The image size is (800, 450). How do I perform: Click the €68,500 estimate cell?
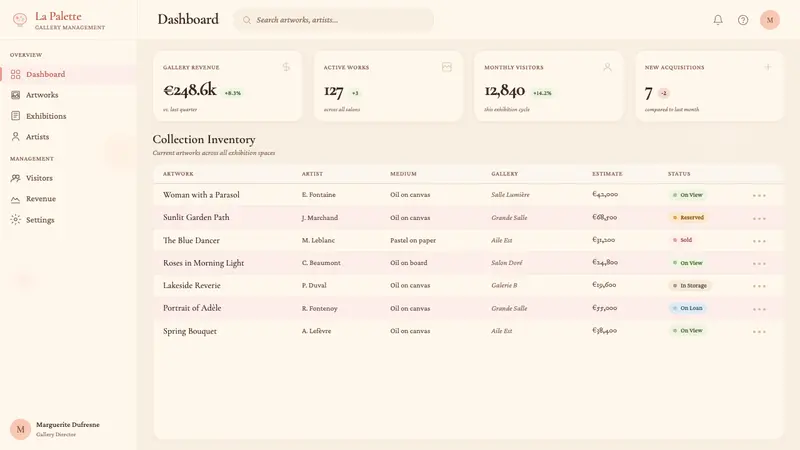[605, 217]
